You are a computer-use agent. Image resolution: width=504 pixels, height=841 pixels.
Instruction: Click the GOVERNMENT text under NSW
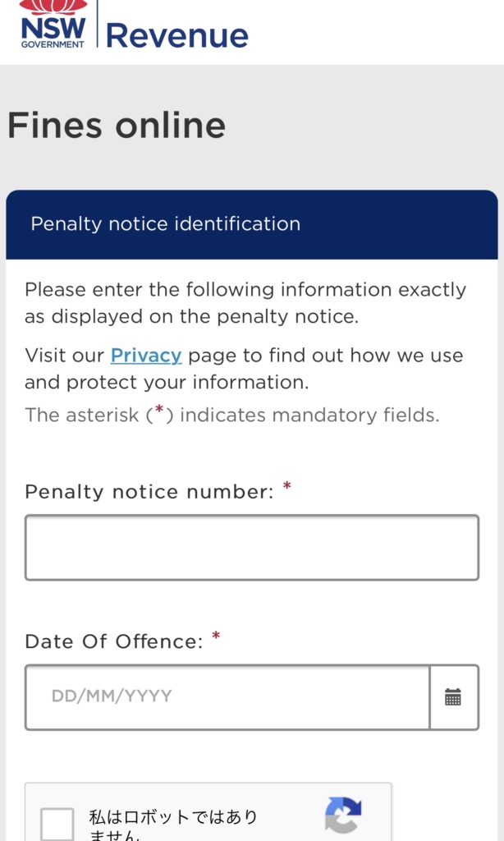(53, 44)
